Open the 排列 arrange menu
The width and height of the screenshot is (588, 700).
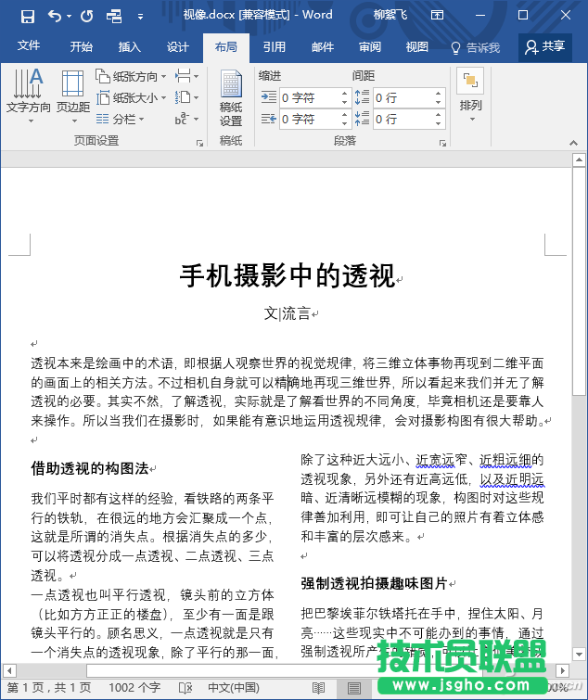coord(470,95)
